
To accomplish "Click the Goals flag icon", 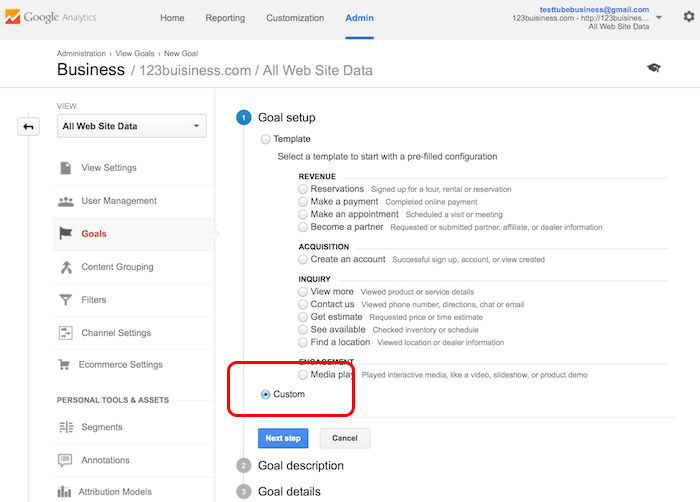I will (66, 234).
